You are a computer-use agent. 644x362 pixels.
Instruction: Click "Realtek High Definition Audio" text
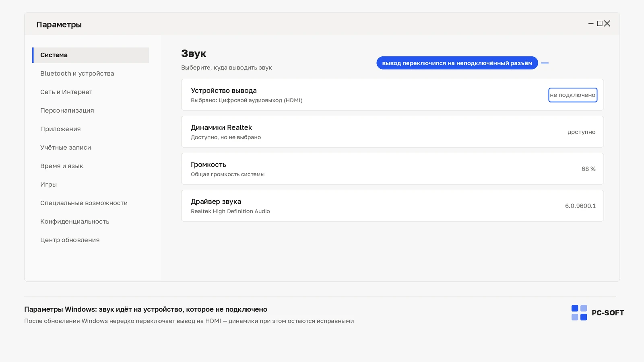(231, 211)
